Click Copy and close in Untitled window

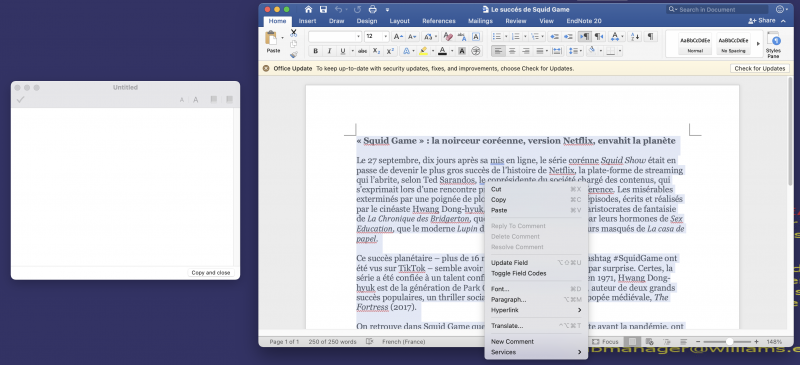coord(211,273)
